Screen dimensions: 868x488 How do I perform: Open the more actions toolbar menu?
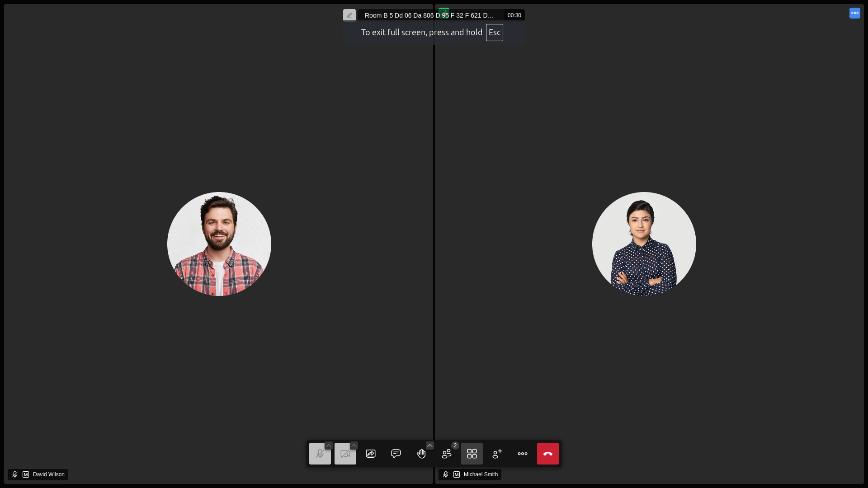(522, 454)
